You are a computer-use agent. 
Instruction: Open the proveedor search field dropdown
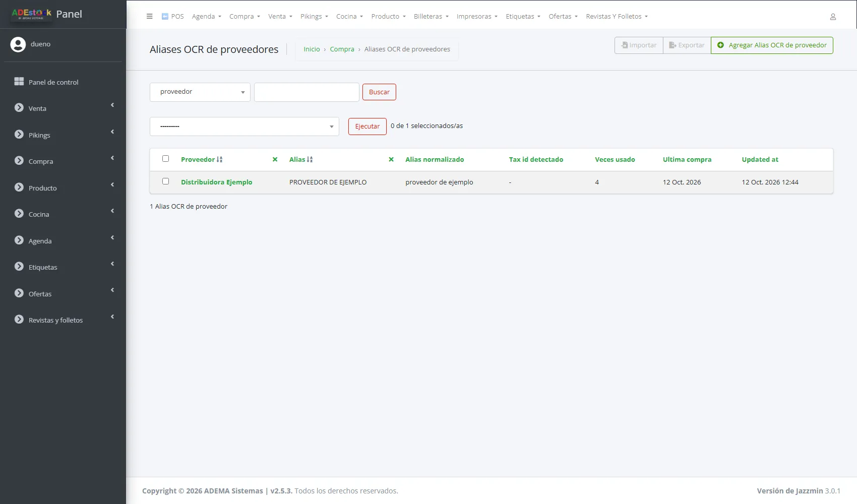coord(200,92)
